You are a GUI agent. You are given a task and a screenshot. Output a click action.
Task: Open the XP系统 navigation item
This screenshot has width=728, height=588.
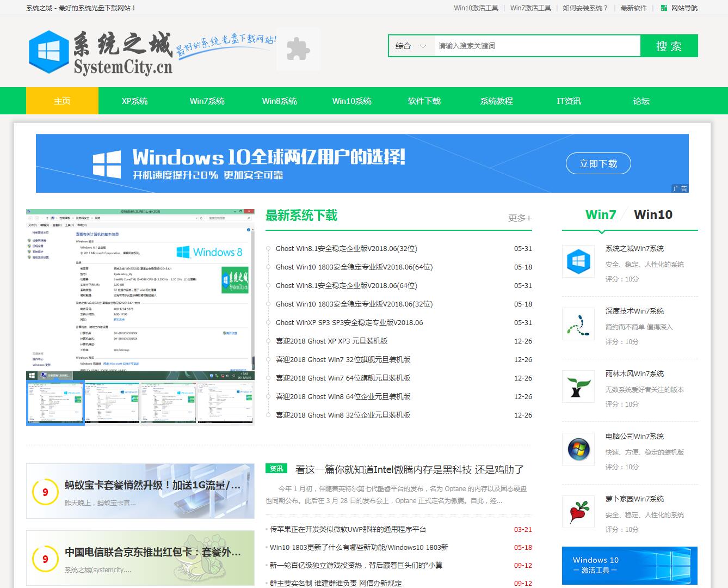pyautogui.click(x=134, y=101)
